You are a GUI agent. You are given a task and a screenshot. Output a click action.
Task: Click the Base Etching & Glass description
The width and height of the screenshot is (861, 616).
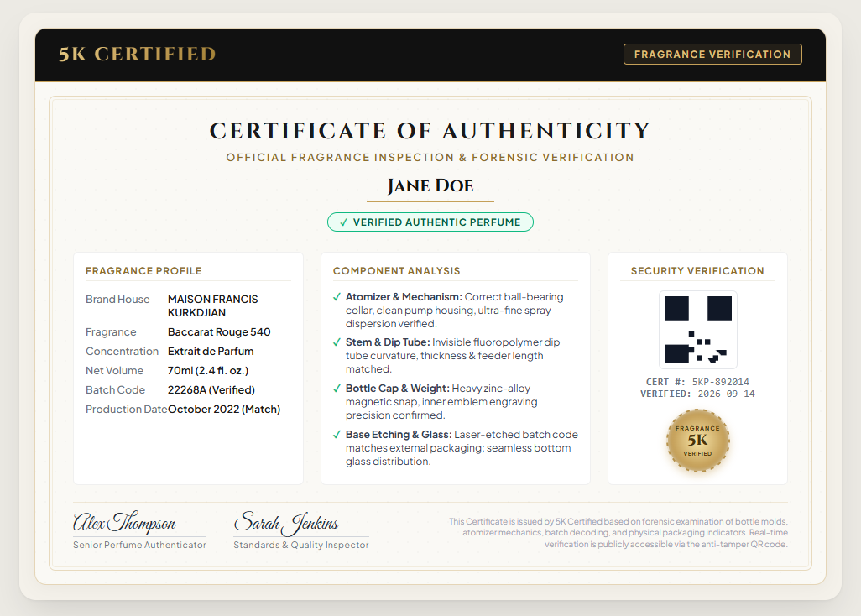[x=462, y=448]
